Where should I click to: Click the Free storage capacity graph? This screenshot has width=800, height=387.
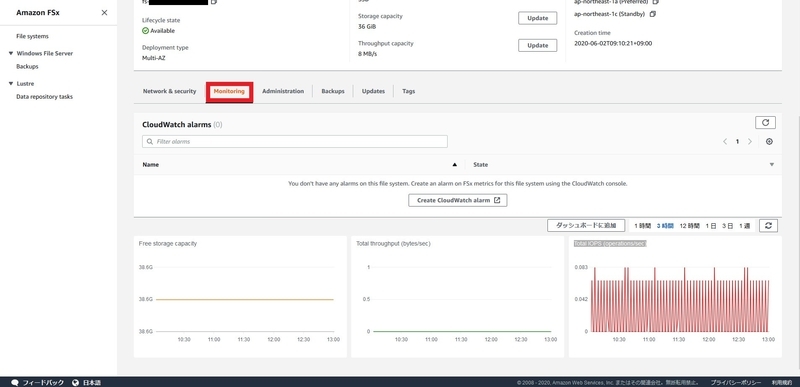(x=240, y=297)
